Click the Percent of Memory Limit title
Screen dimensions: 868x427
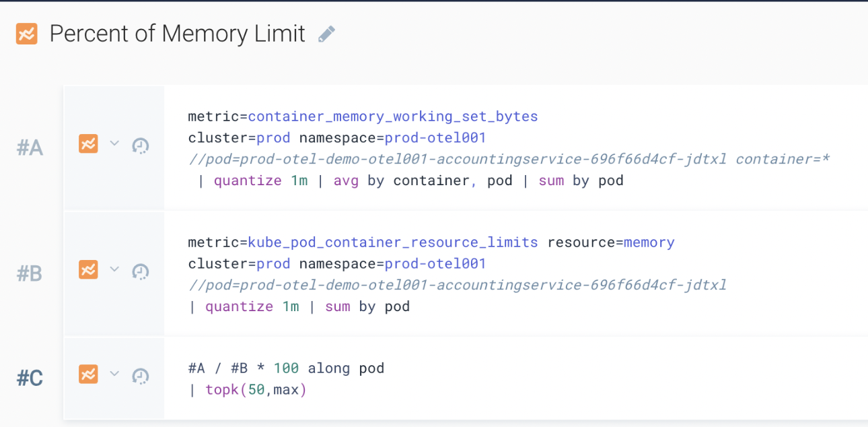tap(178, 33)
